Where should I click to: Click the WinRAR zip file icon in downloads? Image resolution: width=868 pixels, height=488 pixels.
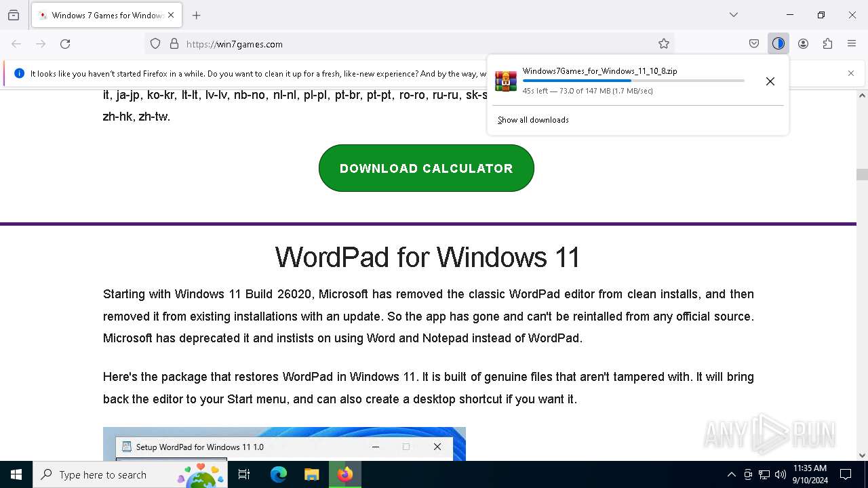pos(505,81)
